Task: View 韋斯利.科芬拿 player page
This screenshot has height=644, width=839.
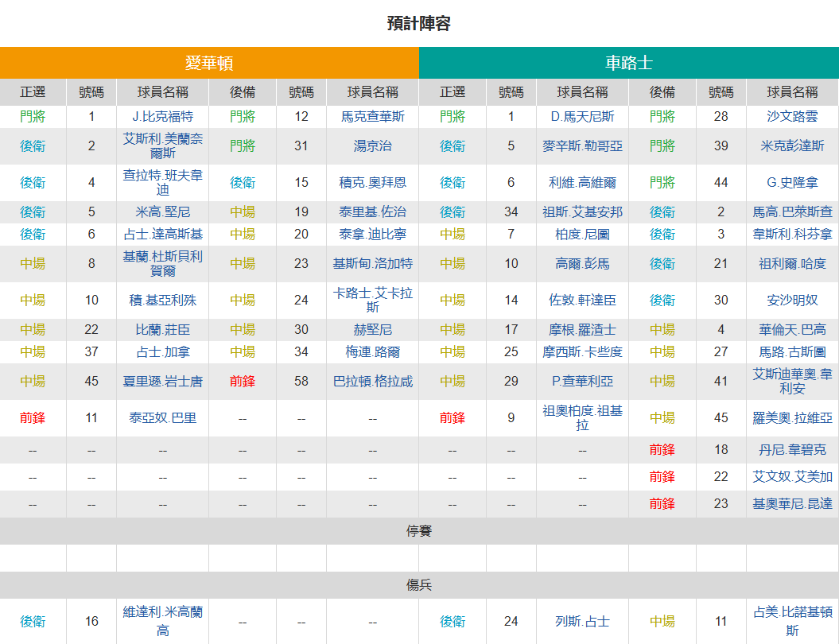Action: coord(792,235)
